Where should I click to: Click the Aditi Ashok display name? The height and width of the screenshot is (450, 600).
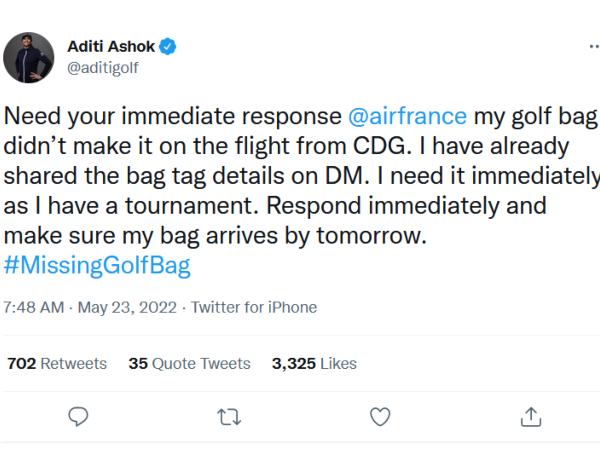(x=110, y=46)
